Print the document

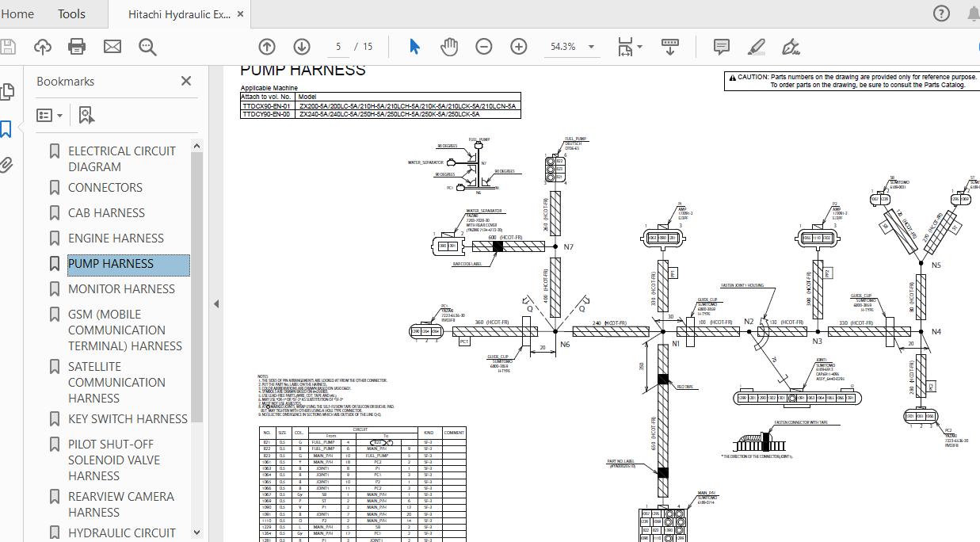(76, 46)
